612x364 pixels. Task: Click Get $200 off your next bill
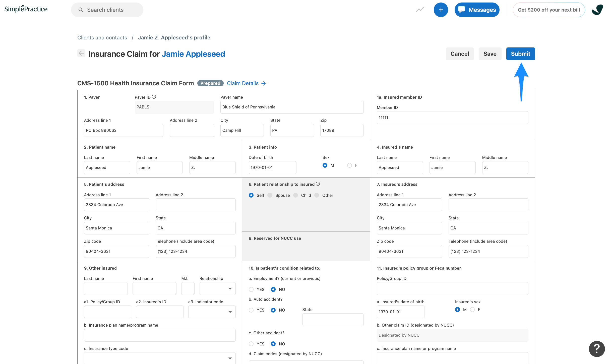click(549, 10)
